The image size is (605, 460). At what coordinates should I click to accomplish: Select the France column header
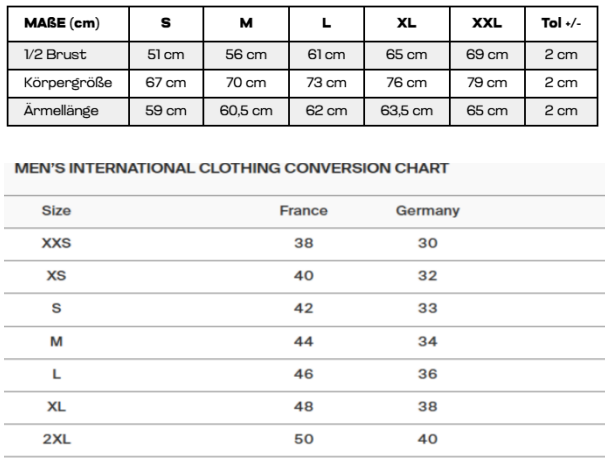(x=303, y=211)
